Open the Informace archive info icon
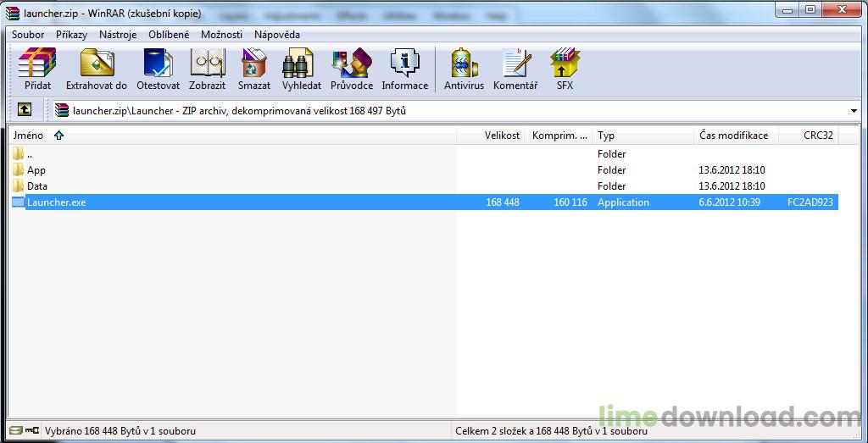 404,63
